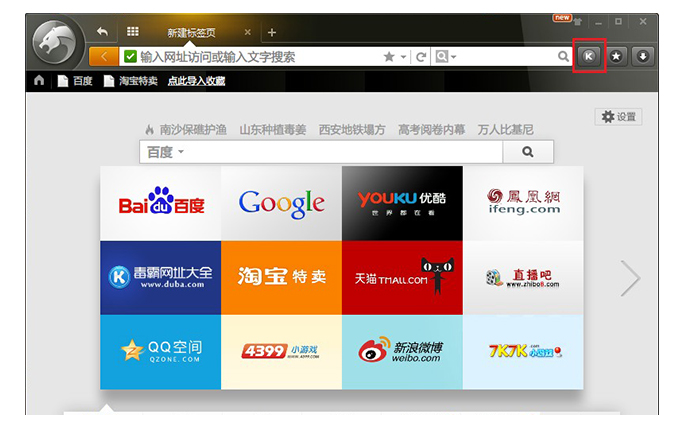680x431 pixels.
Task: Click hot topic 南沙保礁护渔
Action: [193, 129]
